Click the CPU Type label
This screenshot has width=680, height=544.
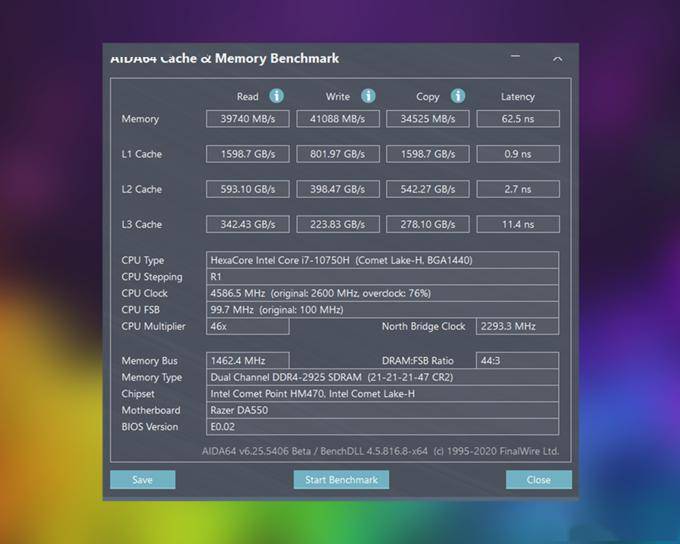(143, 260)
